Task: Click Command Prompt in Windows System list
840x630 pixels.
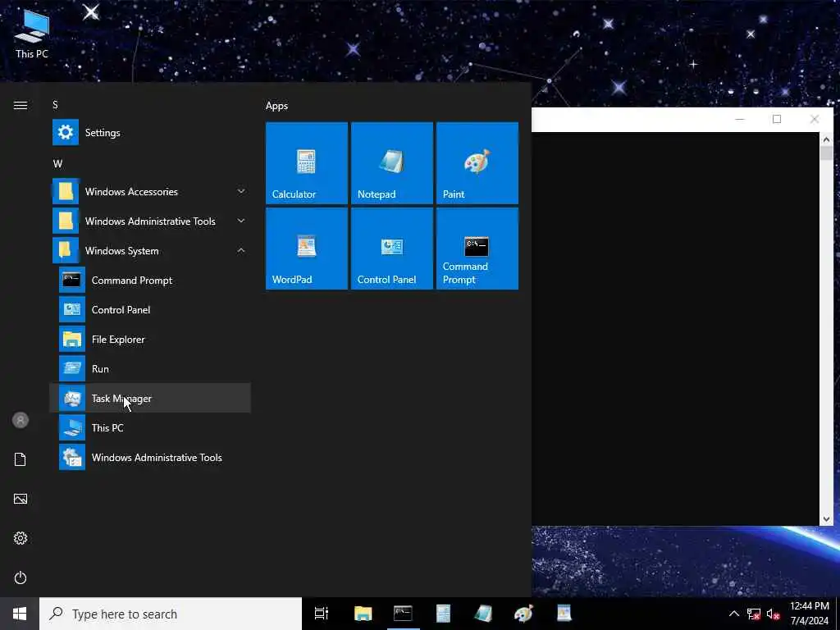Action: (150, 281)
